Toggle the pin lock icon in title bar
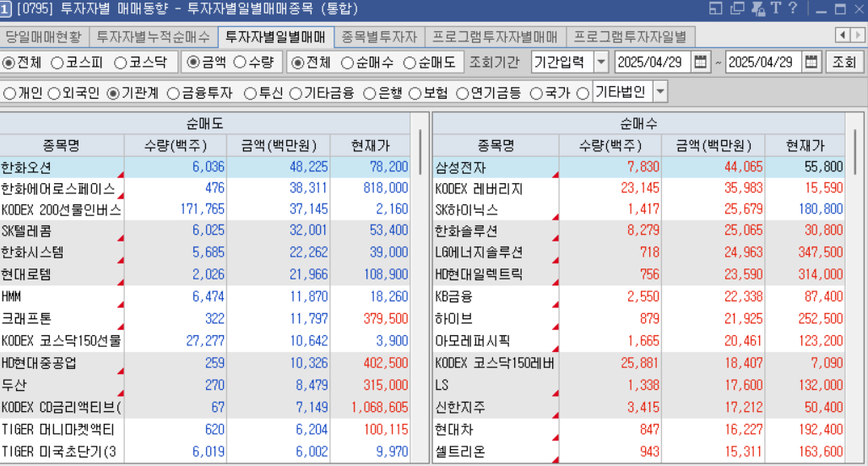 (x=758, y=8)
